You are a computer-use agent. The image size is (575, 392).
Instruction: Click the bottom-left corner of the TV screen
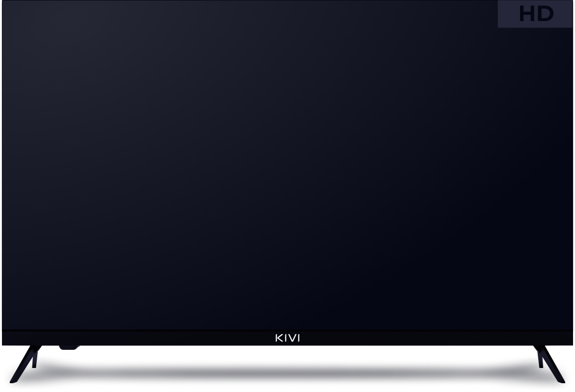tap(3, 328)
